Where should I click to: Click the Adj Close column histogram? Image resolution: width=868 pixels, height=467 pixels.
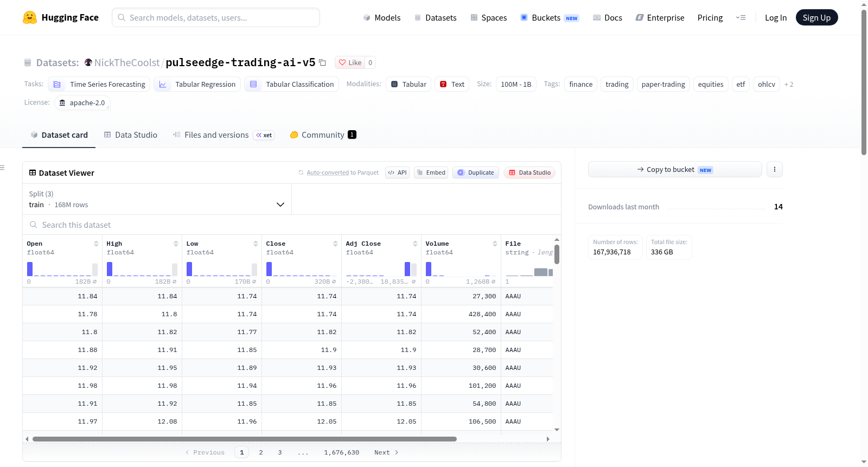tap(381, 269)
